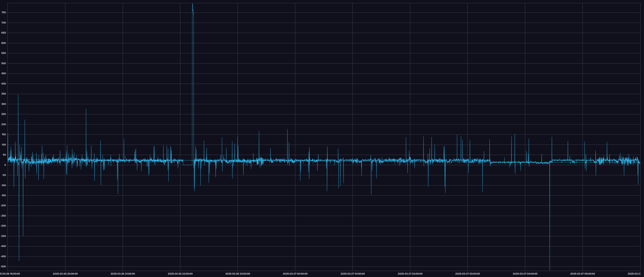The height and width of the screenshot is (277, 644).
Task: Click the 2025-03-26 23:00:00 time label
Action: coord(238,274)
